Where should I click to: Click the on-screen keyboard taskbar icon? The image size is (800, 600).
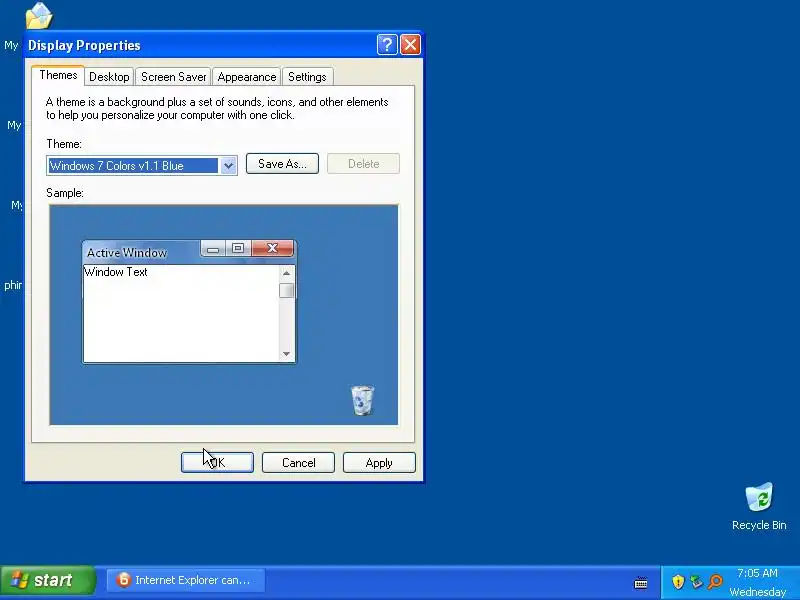tap(641, 582)
